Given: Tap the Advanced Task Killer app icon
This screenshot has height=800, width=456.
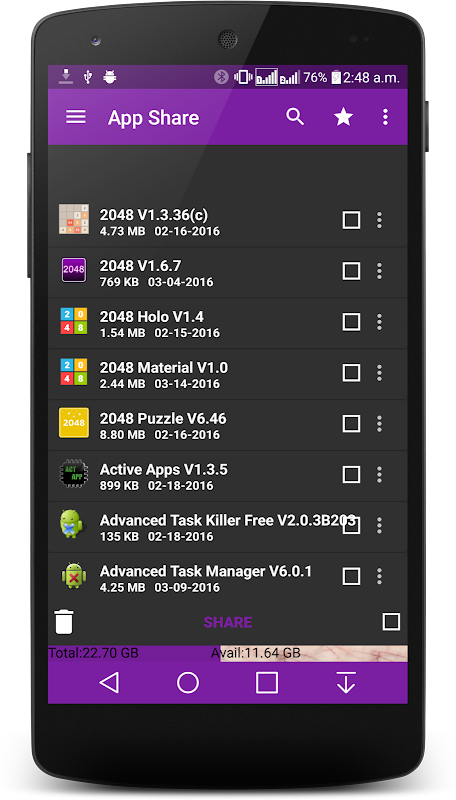Looking at the screenshot, I should point(72,524).
